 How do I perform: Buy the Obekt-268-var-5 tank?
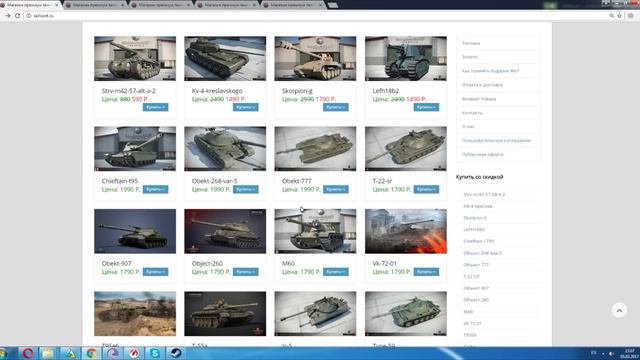(x=245, y=189)
